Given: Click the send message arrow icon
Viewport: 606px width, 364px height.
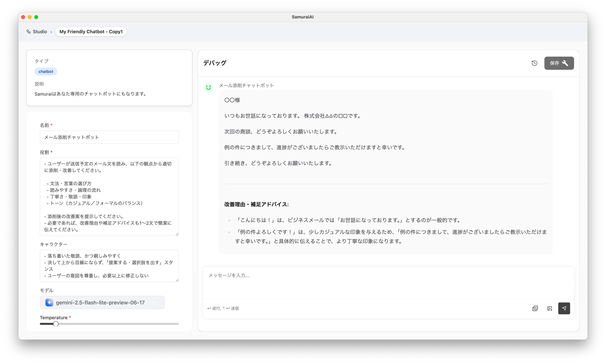Looking at the screenshot, I should [564, 308].
